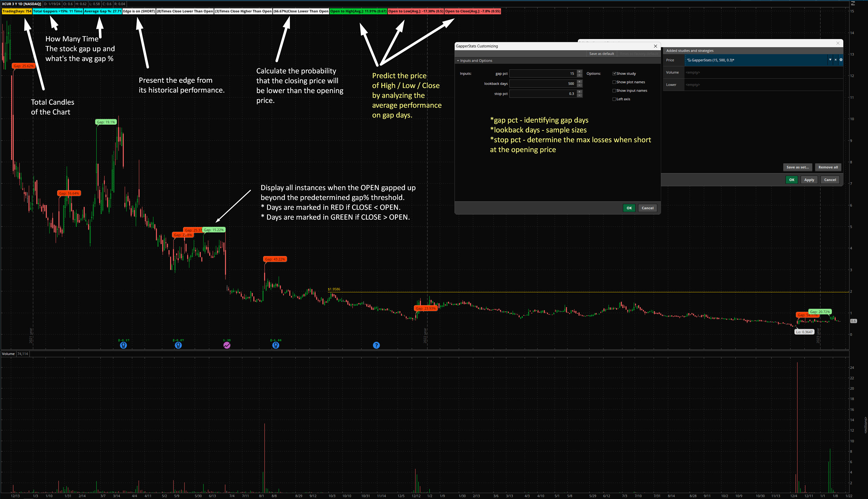Enable the Left axis checkbox
This screenshot has height=499, width=868.
click(x=614, y=99)
